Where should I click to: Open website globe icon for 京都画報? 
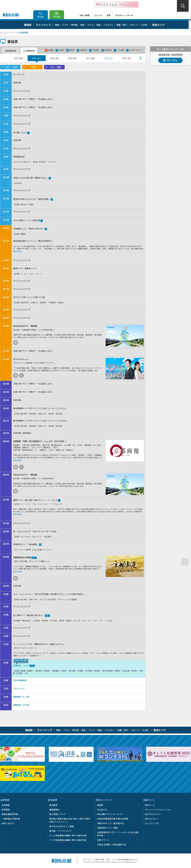coord(15,467)
